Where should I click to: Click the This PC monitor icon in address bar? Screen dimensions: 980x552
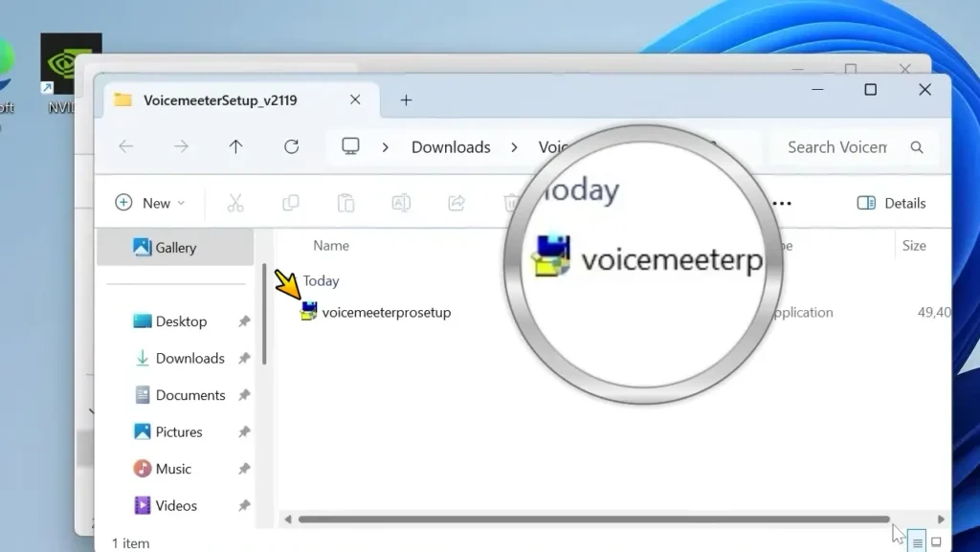tap(350, 146)
